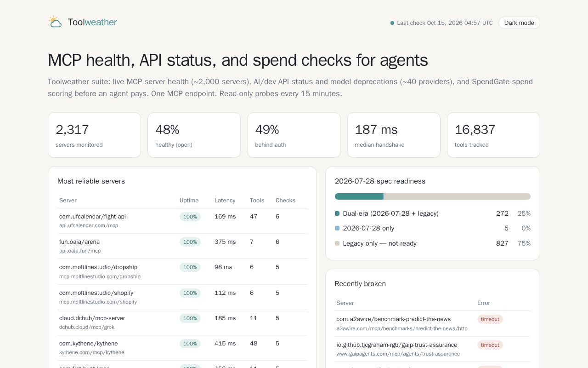Click dchub.cloud/mcp/grok URL text

click(x=87, y=327)
